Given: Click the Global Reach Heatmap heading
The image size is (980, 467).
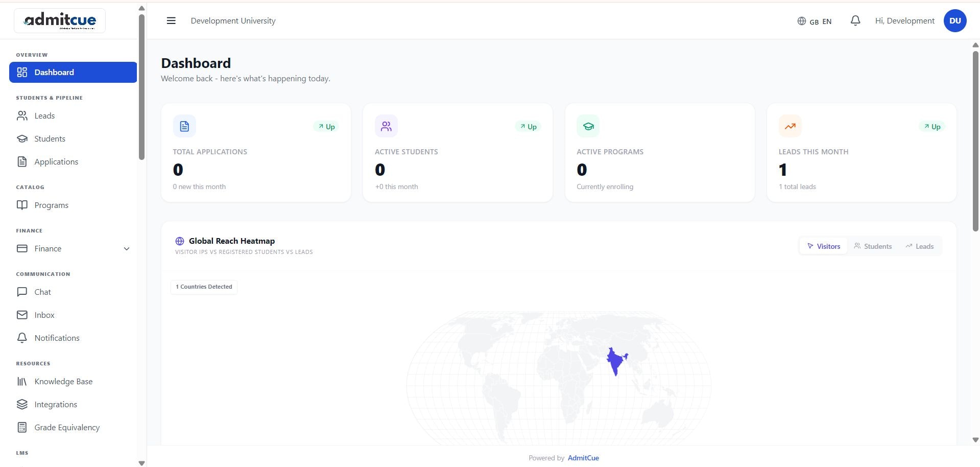Looking at the screenshot, I should [232, 241].
